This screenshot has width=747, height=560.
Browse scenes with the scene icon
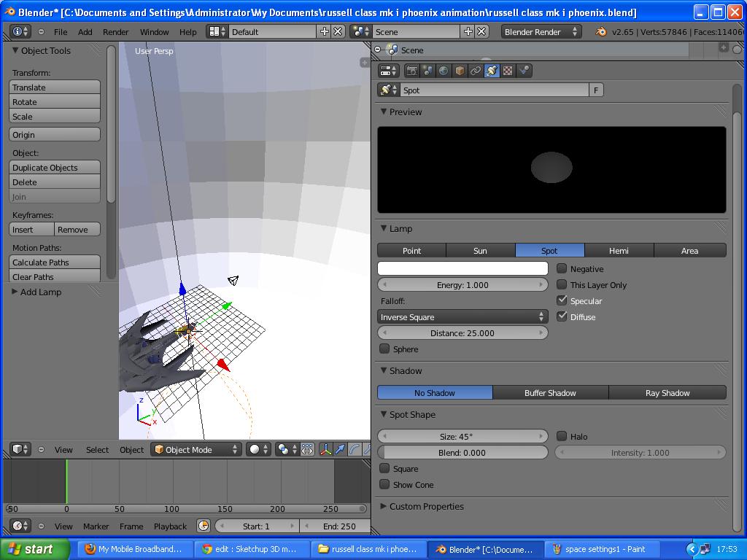(x=360, y=31)
